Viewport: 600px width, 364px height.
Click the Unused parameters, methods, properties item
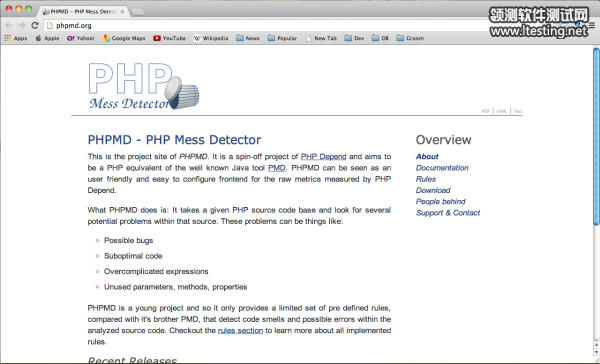click(176, 287)
